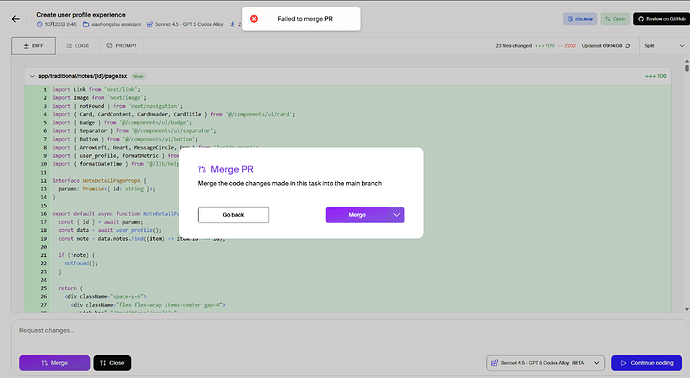Screen dimensions: 690x378
Task: Open merge options arrow in the dialog
Action: tap(396, 215)
